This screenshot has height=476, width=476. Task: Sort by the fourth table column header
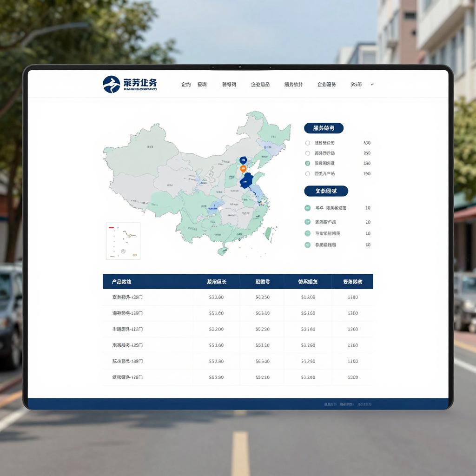coord(308,282)
